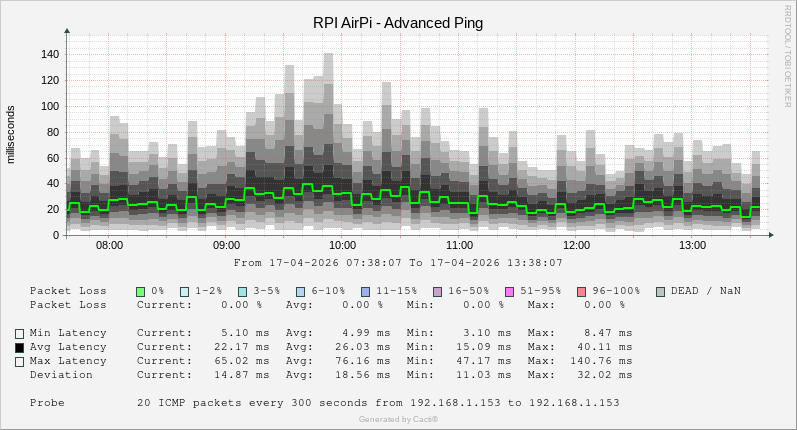This screenshot has height=430, width=797.
Task: Select the 13:00 time axis label
Action: (x=693, y=245)
